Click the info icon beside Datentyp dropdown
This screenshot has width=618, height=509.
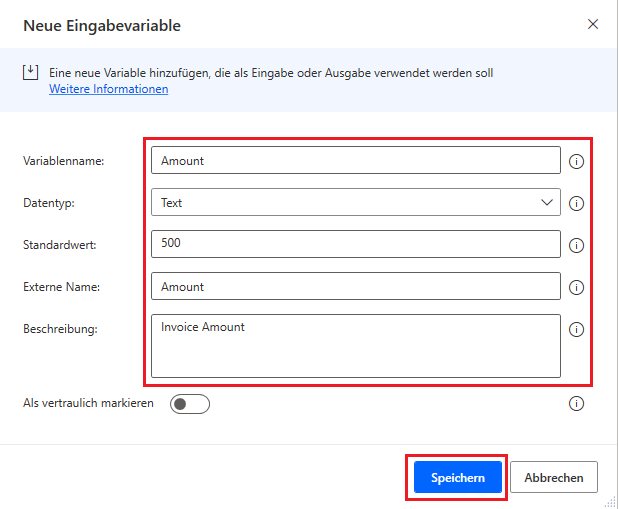(x=576, y=203)
